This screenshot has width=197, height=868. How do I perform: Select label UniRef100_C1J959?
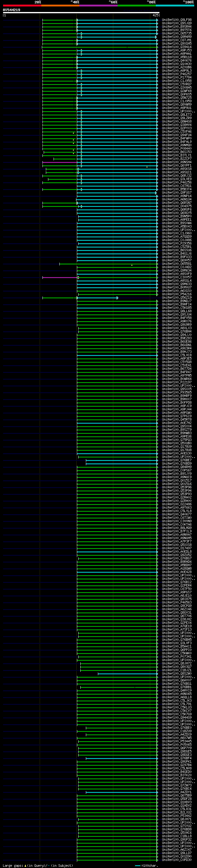point(177,101)
